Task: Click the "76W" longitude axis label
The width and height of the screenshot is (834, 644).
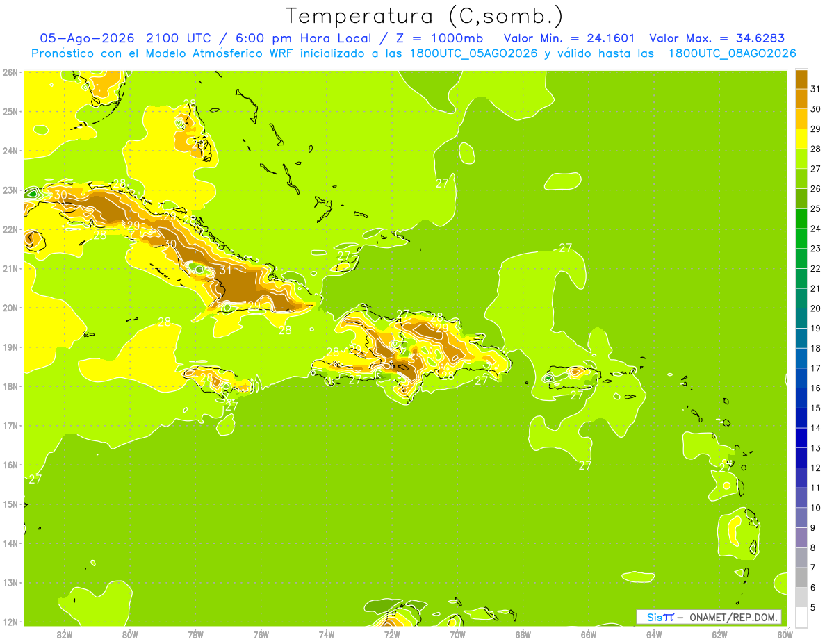Action: (x=261, y=634)
